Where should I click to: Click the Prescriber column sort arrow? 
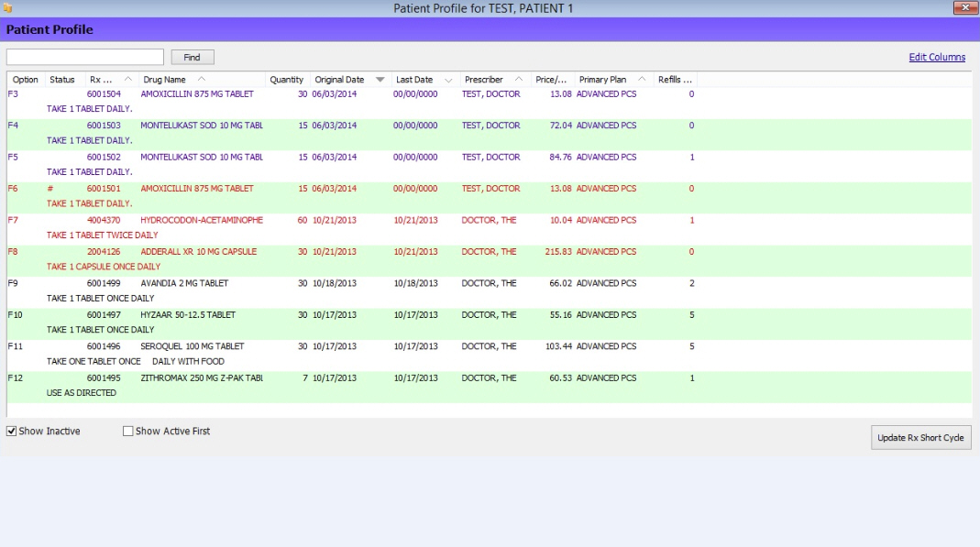click(x=519, y=80)
